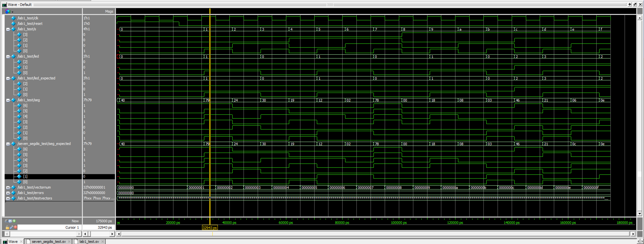
Task: Collapse the /lab1_test/led_expected group
Action: tap(8, 78)
